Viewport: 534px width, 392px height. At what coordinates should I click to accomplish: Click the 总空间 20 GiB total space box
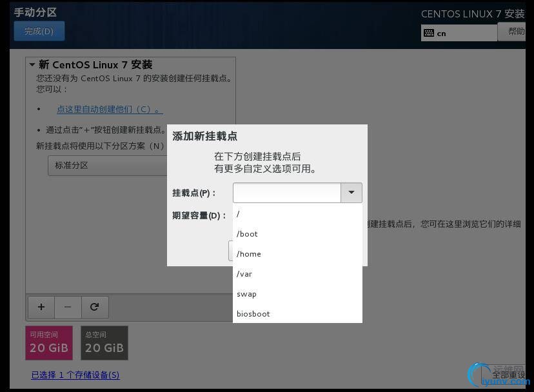point(104,343)
